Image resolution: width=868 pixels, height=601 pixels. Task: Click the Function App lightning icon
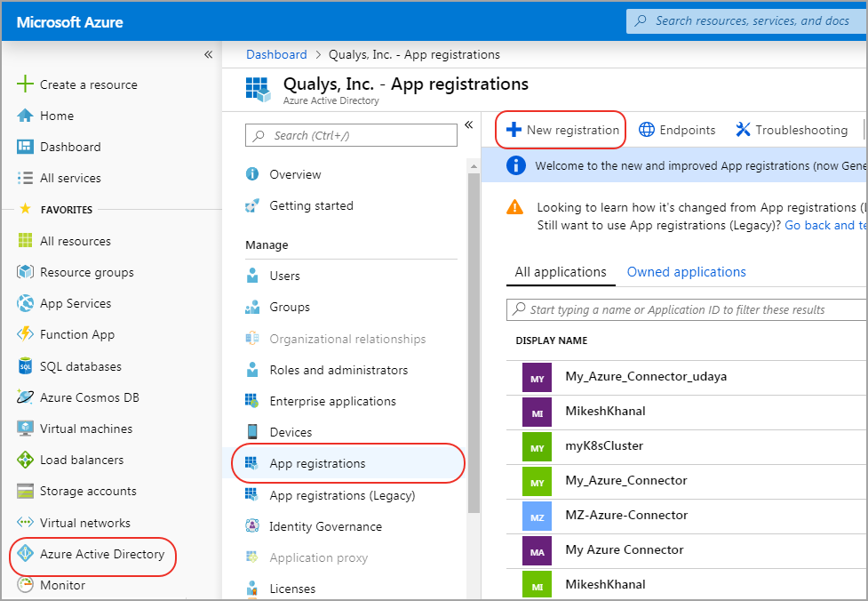click(25, 334)
